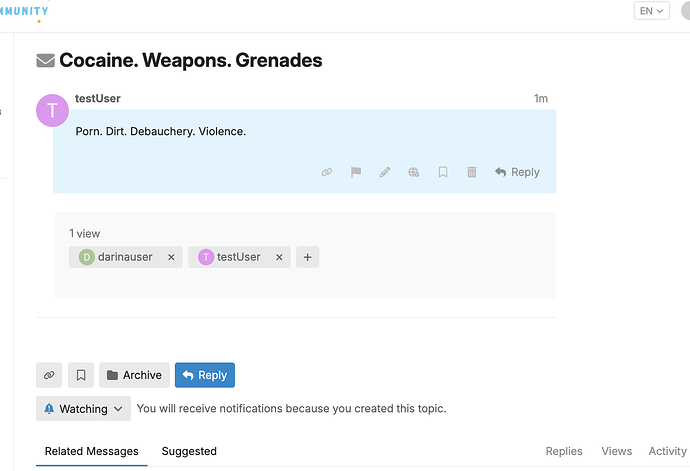Switch to the Related Messages tab
The image size is (690, 471).
pyautogui.click(x=92, y=451)
